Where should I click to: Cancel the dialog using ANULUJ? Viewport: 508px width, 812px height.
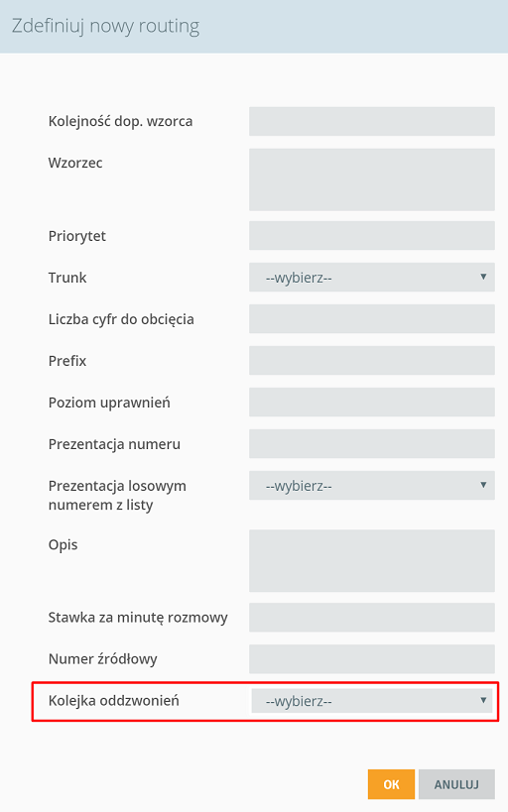456,784
